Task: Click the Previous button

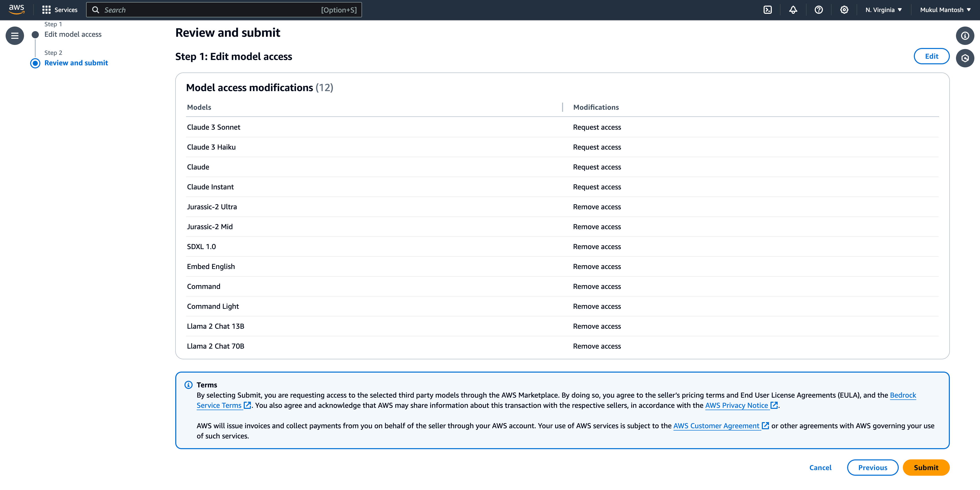Action: pyautogui.click(x=872, y=467)
